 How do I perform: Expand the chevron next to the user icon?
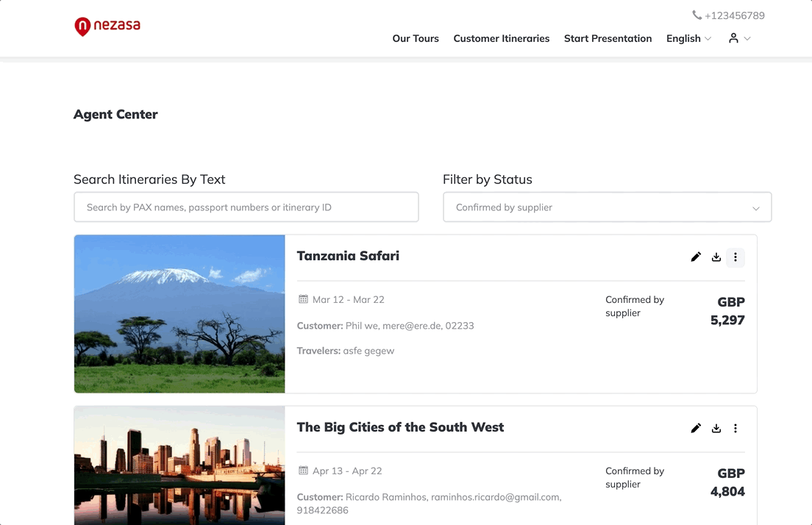(747, 39)
